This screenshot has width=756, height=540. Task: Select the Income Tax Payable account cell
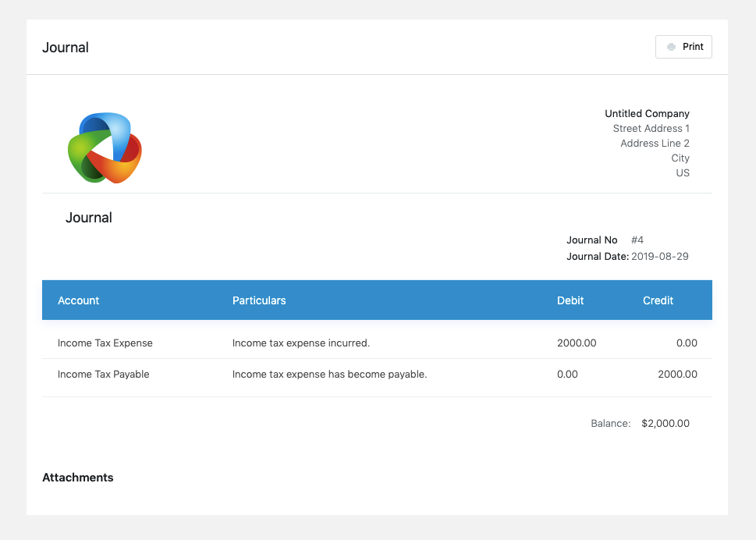pyautogui.click(x=104, y=375)
